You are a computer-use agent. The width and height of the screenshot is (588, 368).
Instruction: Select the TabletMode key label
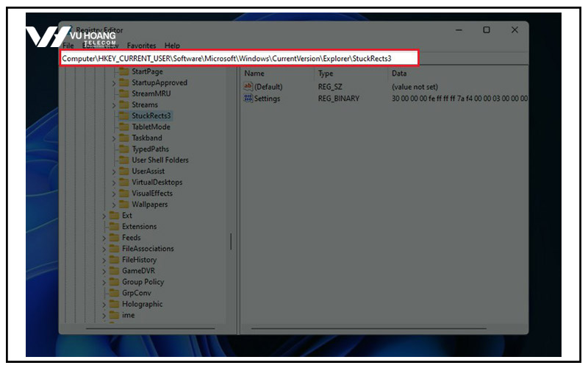coord(151,127)
